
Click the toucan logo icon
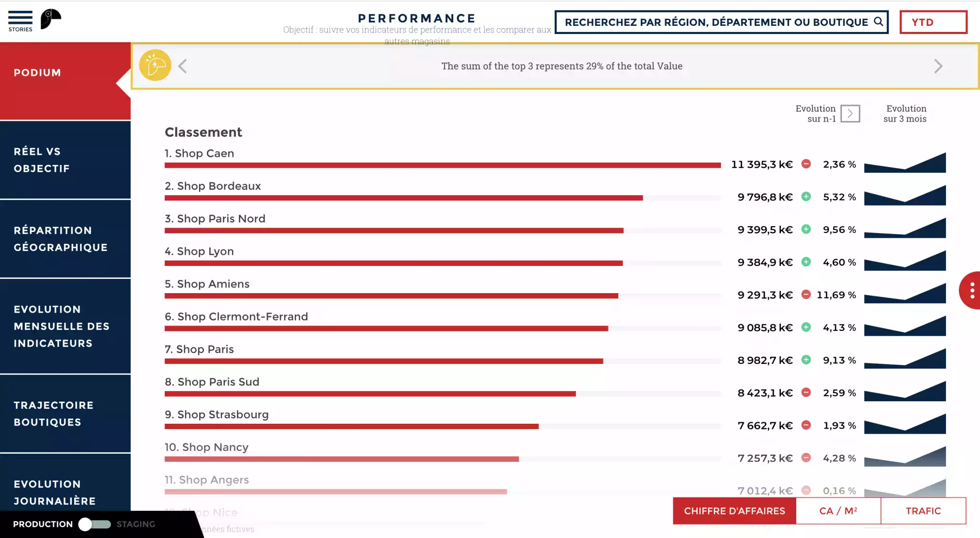[x=51, y=19]
